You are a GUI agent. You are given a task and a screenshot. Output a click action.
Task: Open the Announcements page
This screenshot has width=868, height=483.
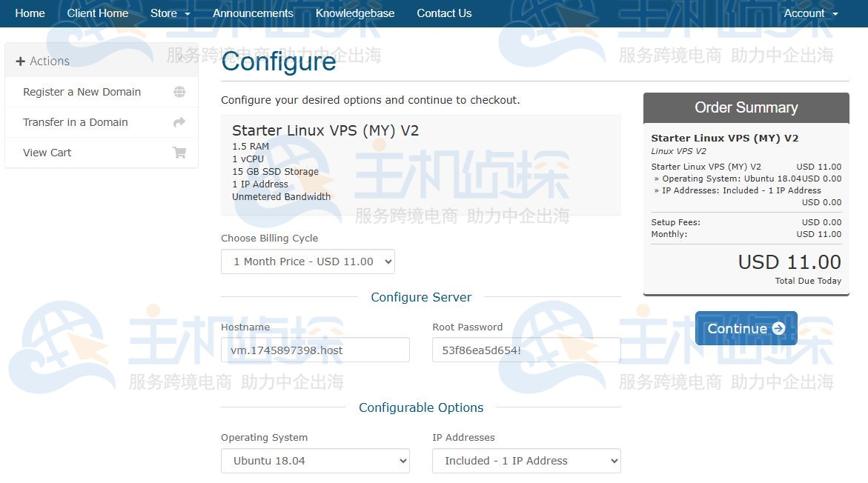[x=253, y=13]
